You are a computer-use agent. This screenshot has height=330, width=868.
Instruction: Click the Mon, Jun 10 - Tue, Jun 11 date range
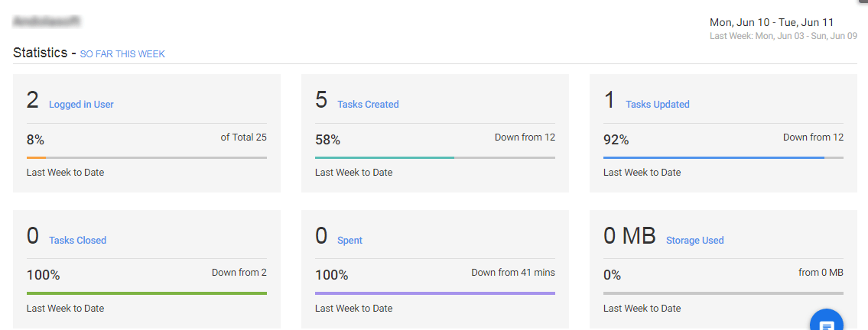[x=772, y=23]
